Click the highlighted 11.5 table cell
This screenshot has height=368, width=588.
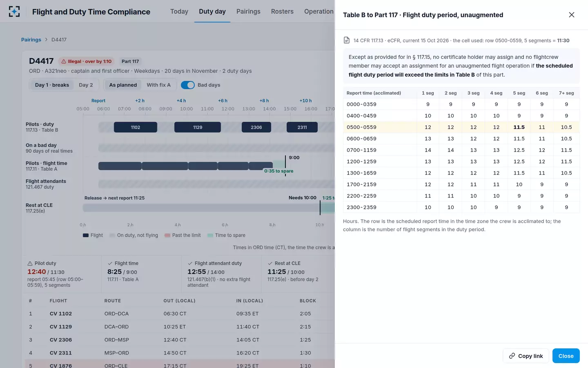(519, 127)
